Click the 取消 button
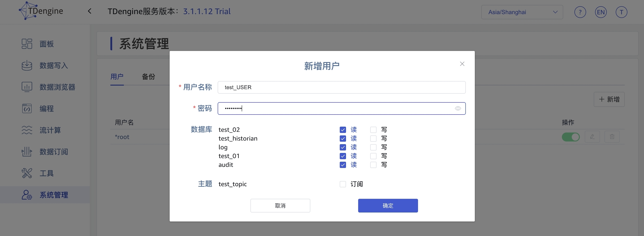Viewport: 644px width, 236px height. coord(280,205)
